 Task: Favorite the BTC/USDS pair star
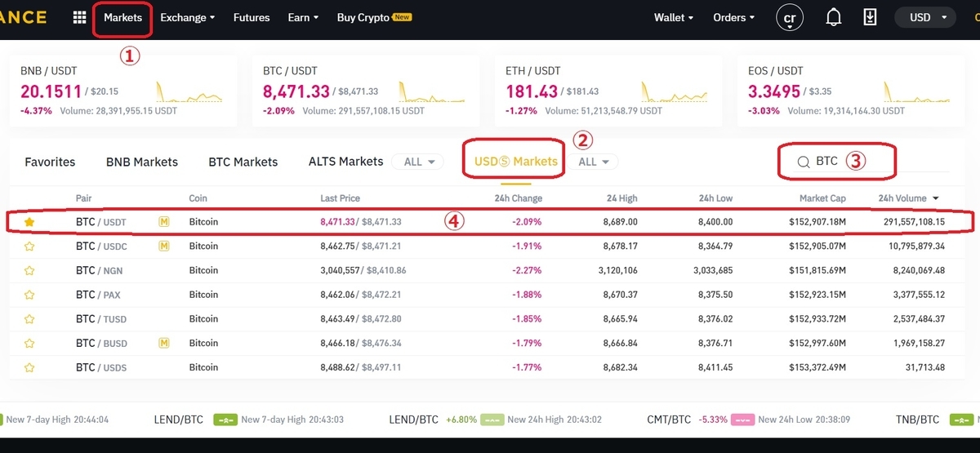point(29,368)
